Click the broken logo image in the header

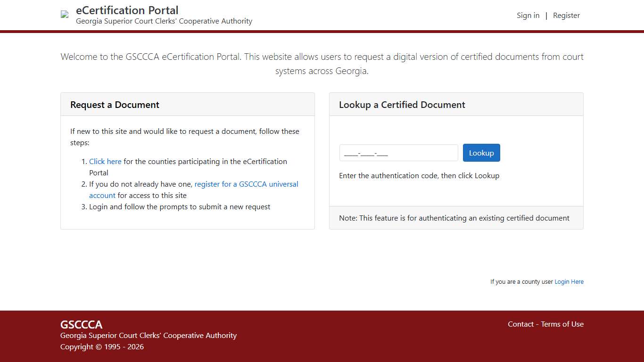pyautogui.click(x=64, y=14)
